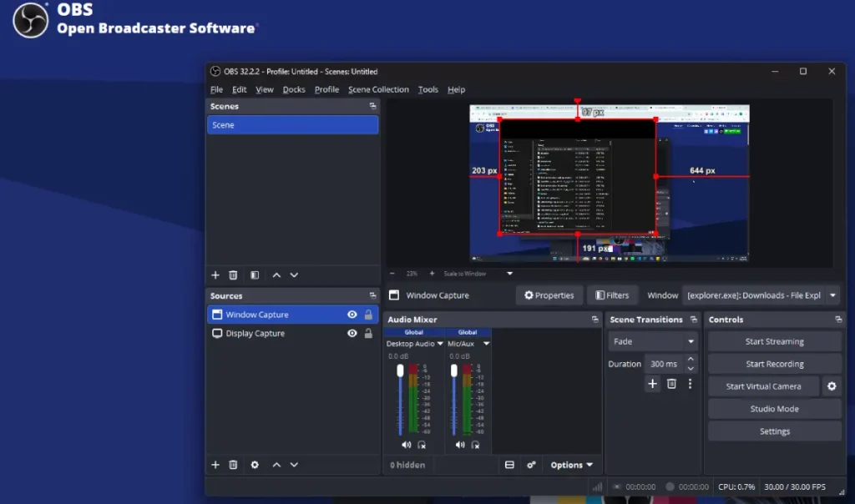
Task: Click the Desktop Audio volume fader
Action: pos(400,370)
